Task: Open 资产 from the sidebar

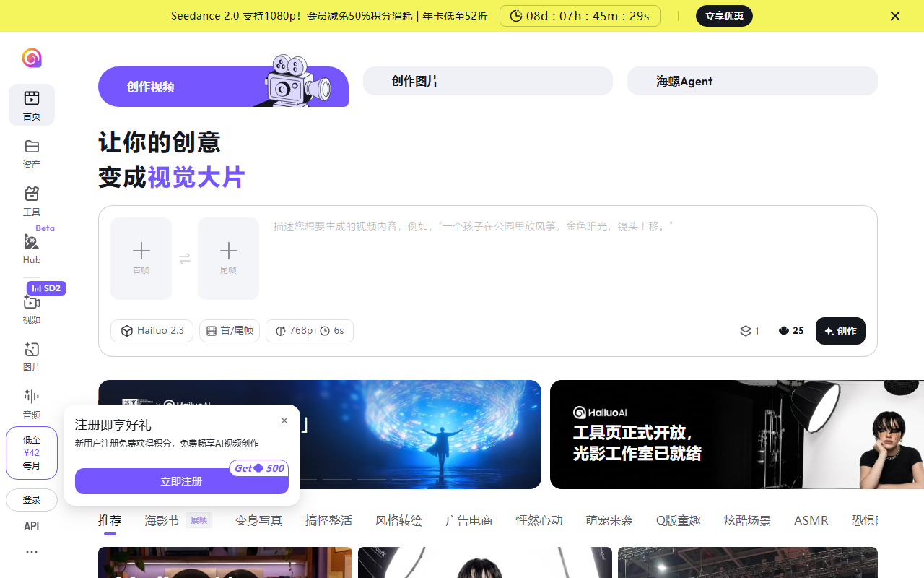Action: tap(32, 153)
